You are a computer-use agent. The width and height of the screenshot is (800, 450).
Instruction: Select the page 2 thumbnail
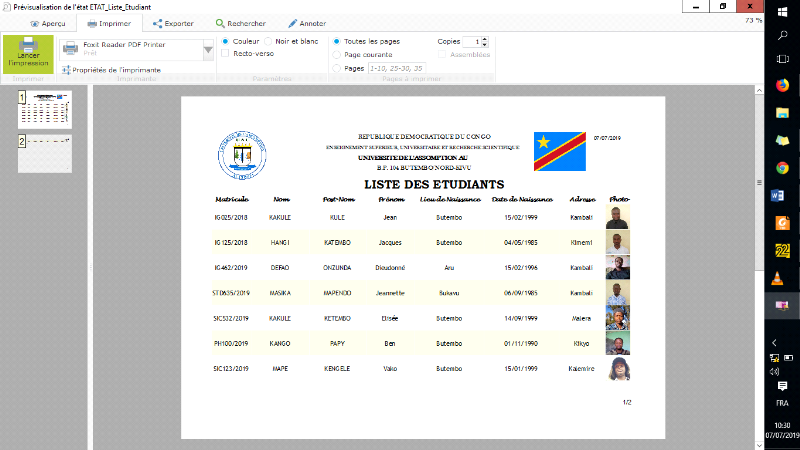[x=45, y=146]
